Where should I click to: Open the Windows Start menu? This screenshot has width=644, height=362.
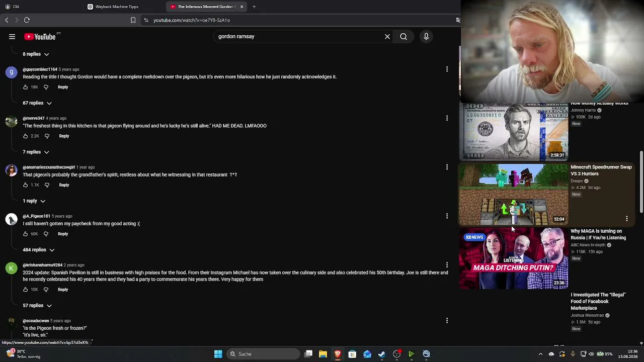click(218, 354)
